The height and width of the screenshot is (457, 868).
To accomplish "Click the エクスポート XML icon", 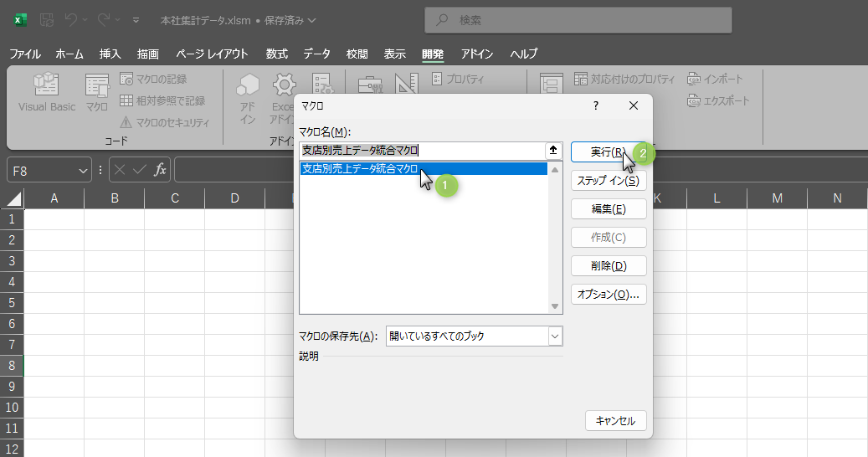I will [694, 100].
